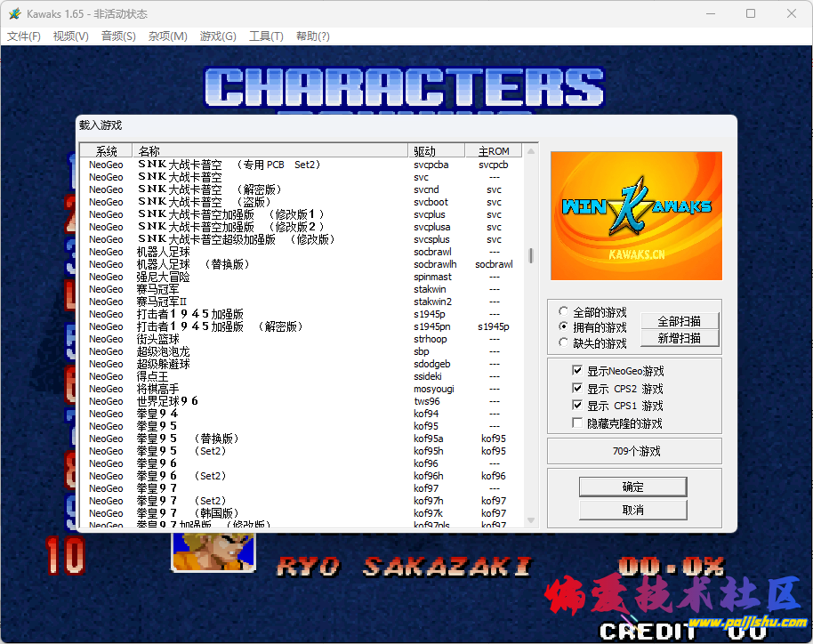The image size is (813, 644).
Task: Open the 工具(T) menu
Action: (x=264, y=36)
